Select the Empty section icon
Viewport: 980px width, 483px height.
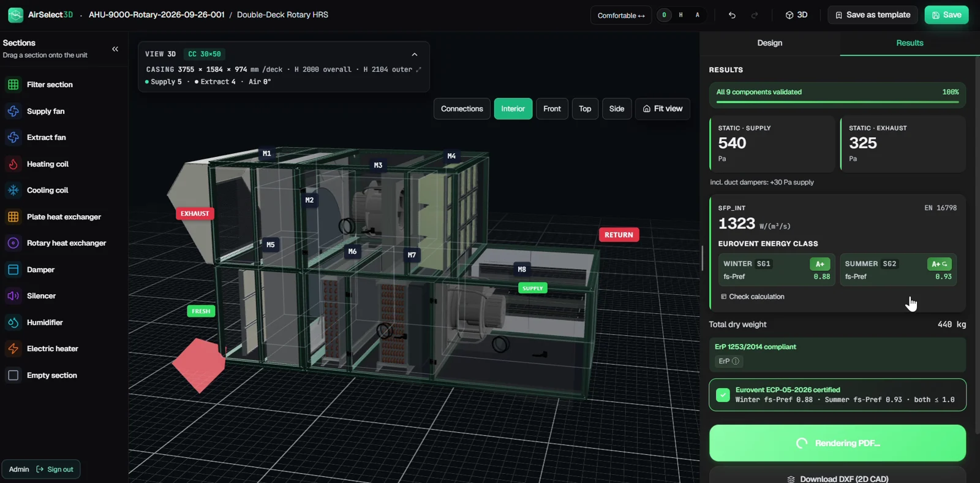(13, 375)
